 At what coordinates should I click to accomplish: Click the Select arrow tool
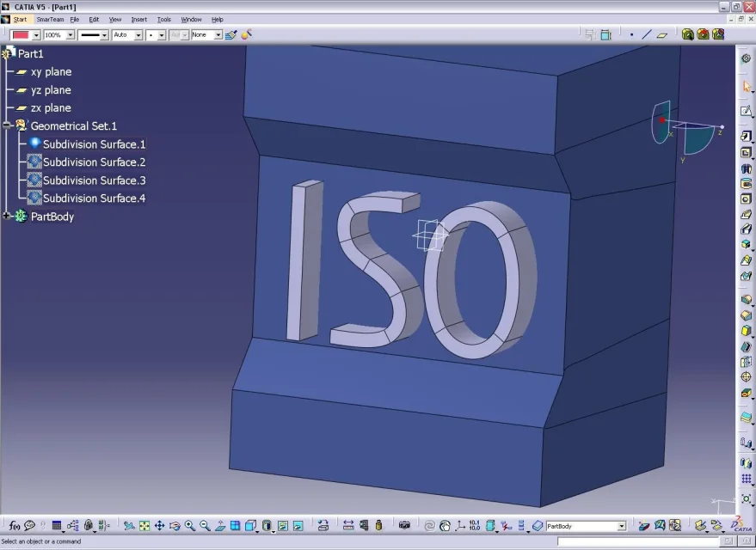tap(747, 86)
